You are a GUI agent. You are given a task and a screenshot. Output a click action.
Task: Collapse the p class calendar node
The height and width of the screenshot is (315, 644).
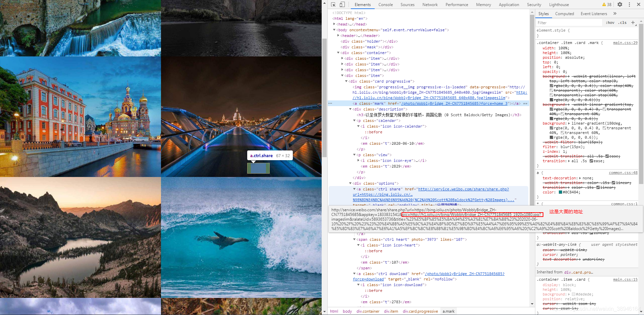(354, 121)
